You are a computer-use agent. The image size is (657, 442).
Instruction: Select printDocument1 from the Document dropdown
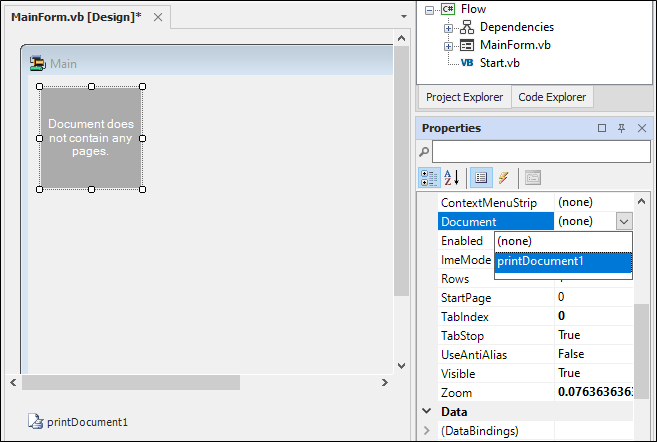click(563, 262)
